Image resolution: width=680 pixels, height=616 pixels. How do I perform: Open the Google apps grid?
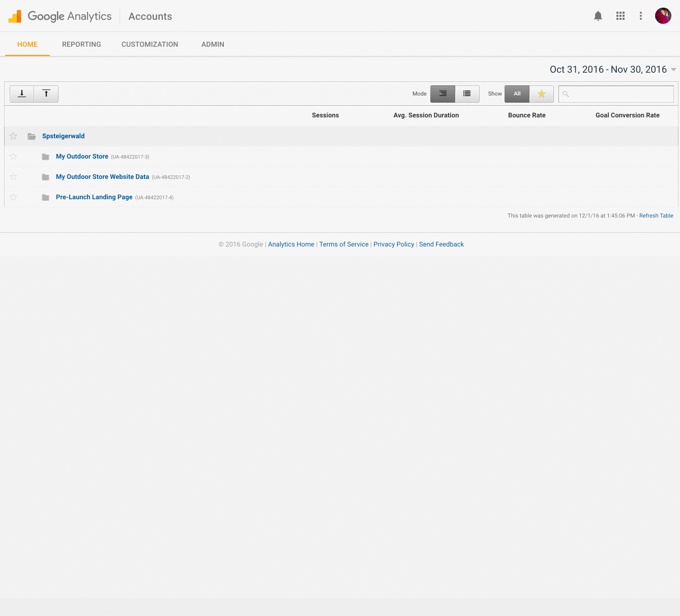[620, 16]
